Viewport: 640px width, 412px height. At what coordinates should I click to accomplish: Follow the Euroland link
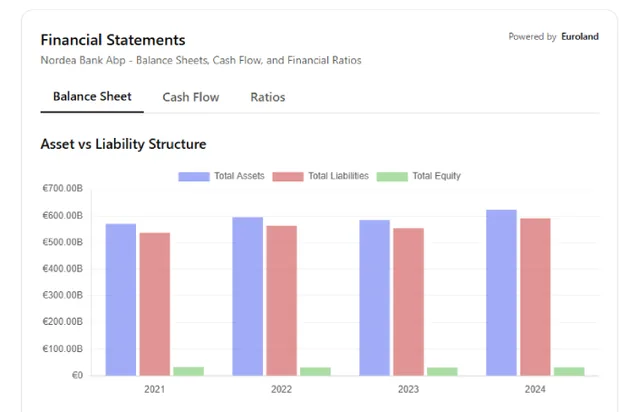pyautogui.click(x=580, y=37)
